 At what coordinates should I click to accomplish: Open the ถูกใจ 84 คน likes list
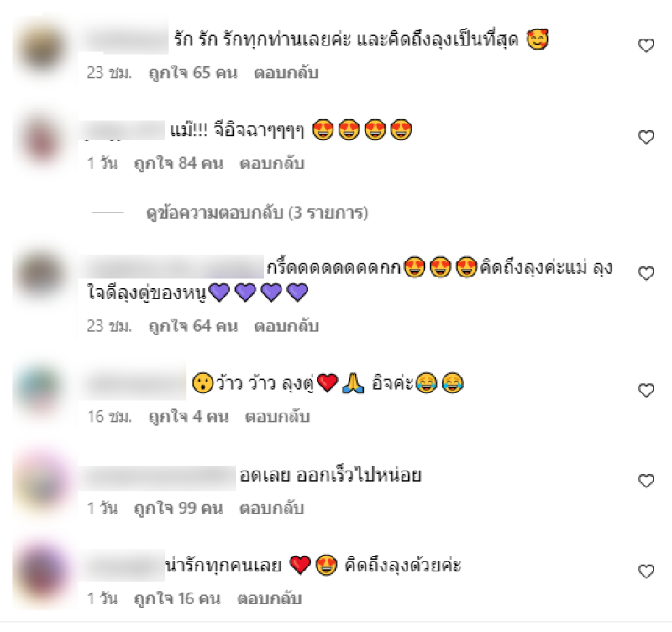[178, 163]
